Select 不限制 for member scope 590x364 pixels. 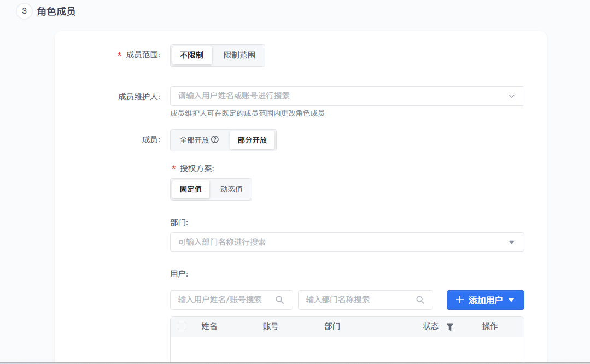(x=191, y=55)
